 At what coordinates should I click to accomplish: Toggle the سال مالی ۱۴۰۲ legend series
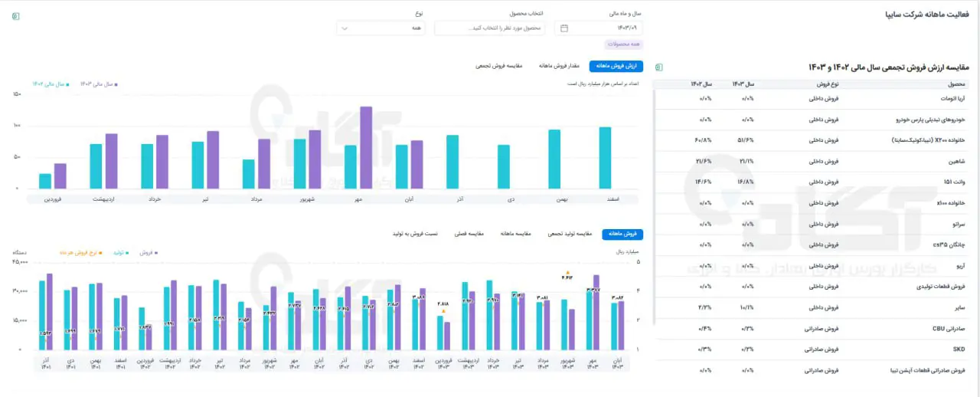[x=51, y=84]
